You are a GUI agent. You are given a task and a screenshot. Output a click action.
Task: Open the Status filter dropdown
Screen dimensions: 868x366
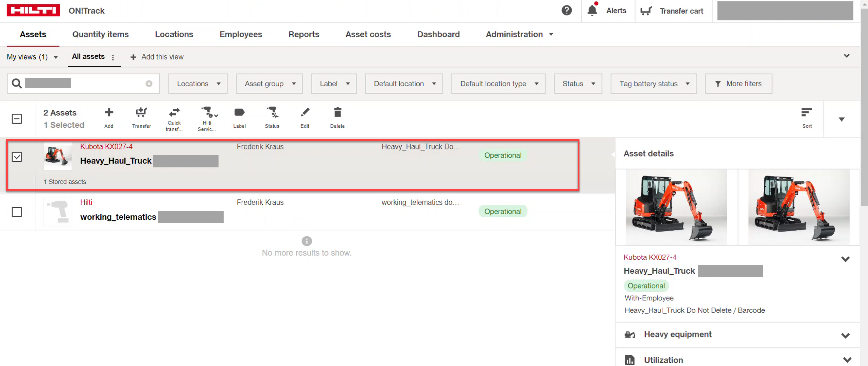click(x=578, y=84)
